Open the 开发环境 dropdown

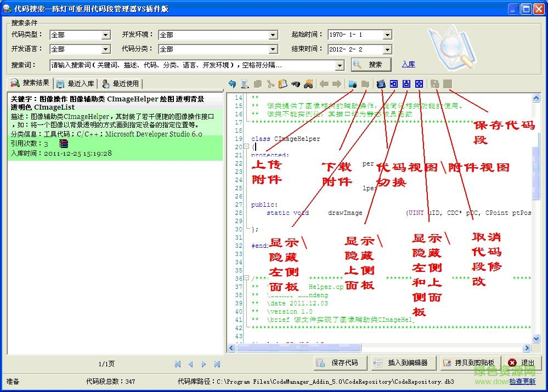(273, 35)
